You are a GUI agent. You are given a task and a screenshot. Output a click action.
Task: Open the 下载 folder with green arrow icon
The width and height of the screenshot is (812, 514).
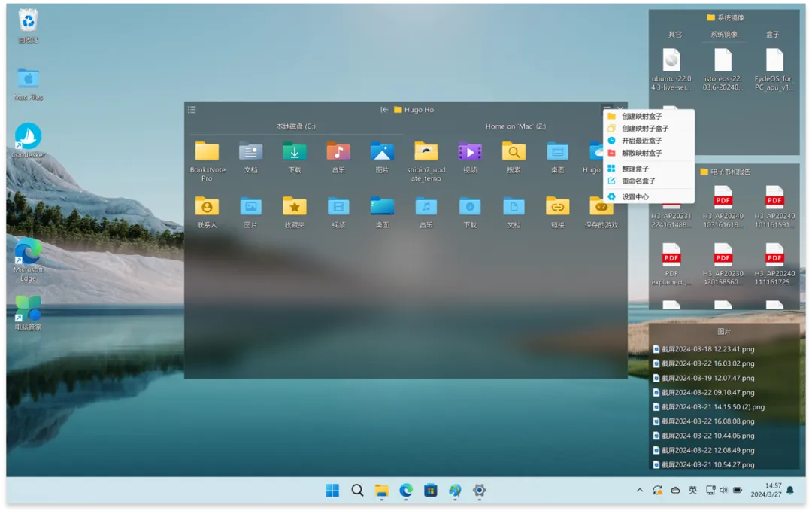294,152
